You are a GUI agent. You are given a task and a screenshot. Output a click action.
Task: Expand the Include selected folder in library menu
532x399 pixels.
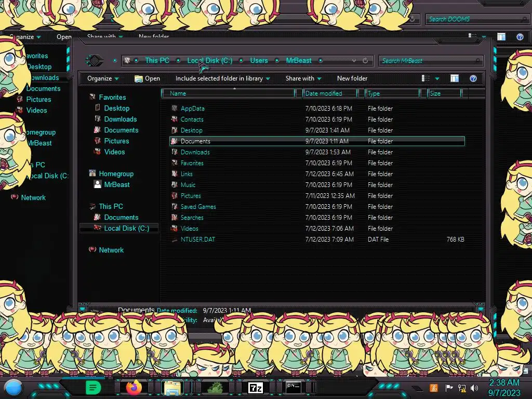tap(222, 79)
